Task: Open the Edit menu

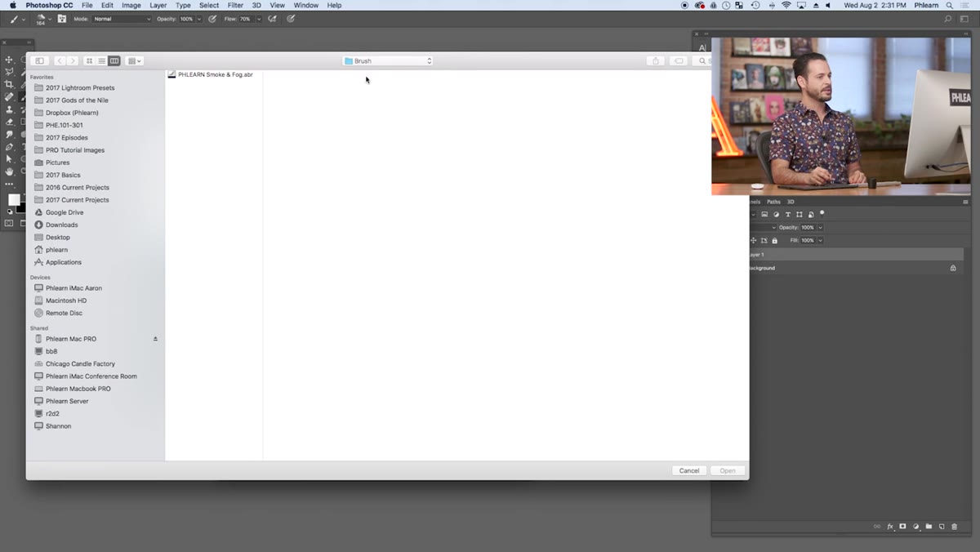Action: click(107, 5)
